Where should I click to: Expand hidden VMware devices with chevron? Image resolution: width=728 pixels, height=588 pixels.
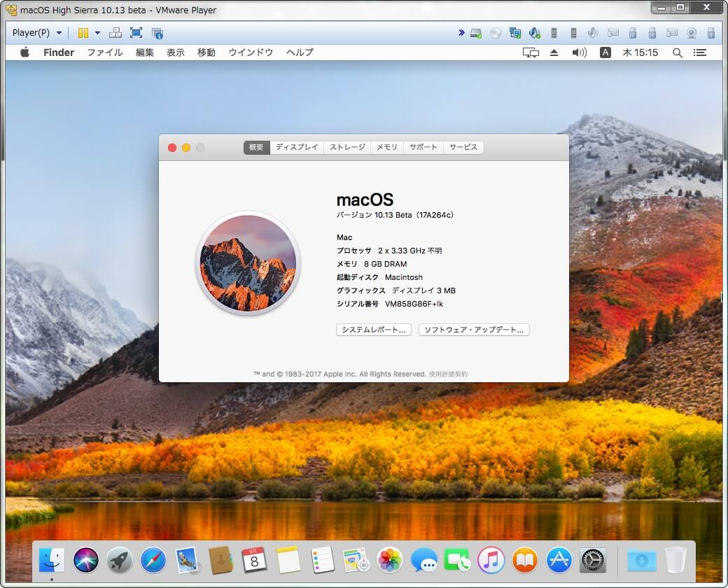(x=461, y=33)
